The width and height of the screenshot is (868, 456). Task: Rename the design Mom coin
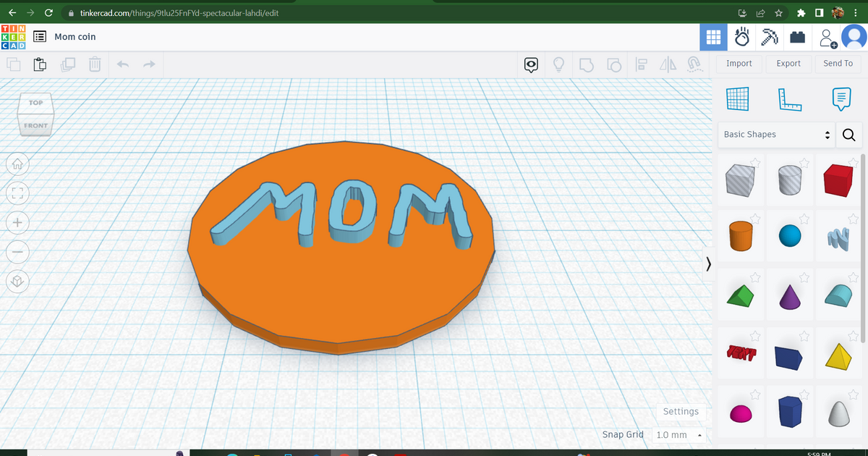coord(75,36)
